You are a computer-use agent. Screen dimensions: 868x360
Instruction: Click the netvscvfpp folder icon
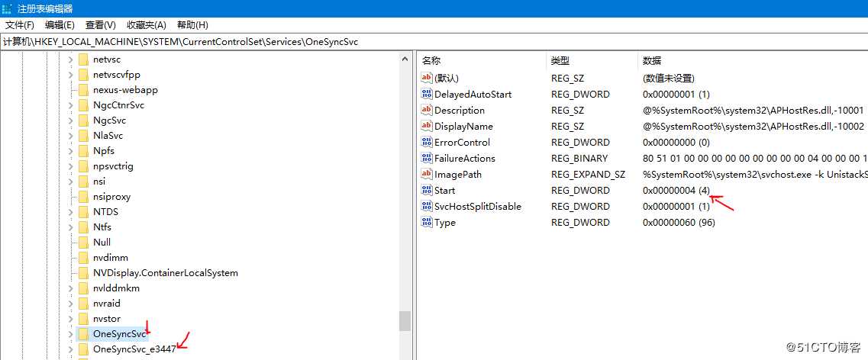pos(83,75)
